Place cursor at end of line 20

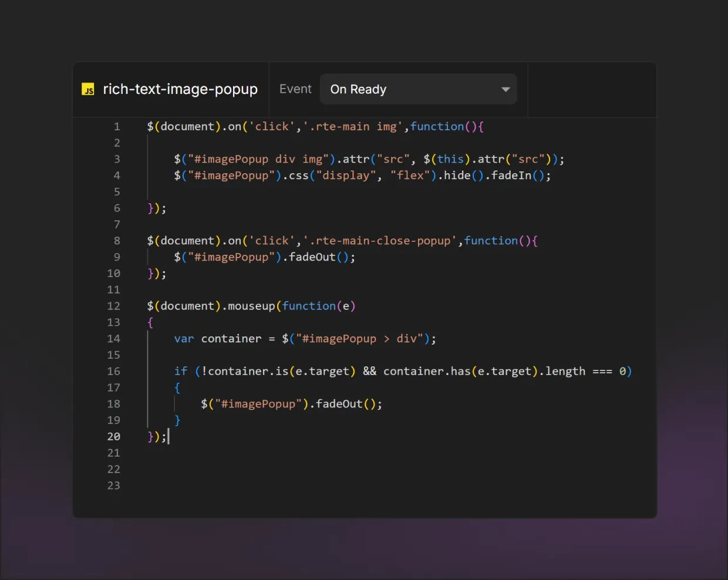point(168,437)
